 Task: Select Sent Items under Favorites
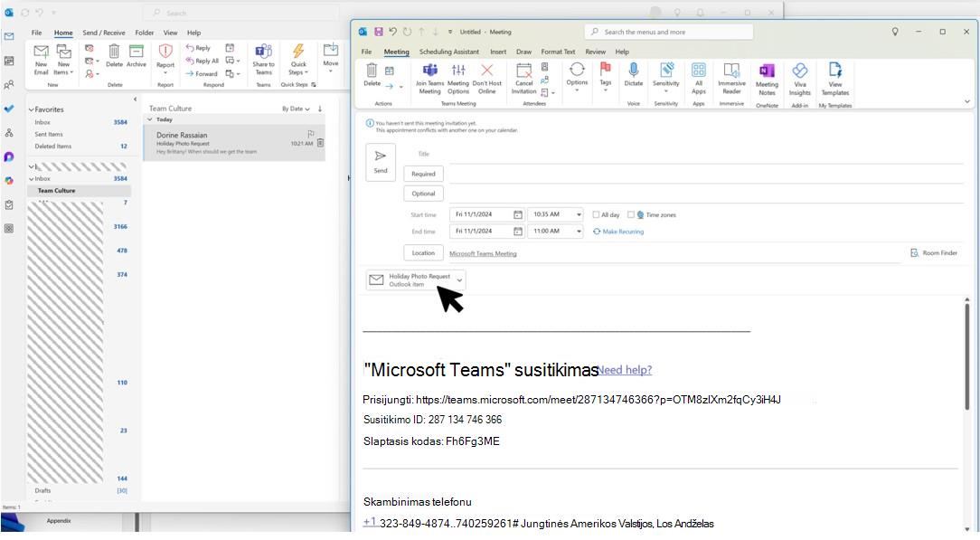pos(49,135)
